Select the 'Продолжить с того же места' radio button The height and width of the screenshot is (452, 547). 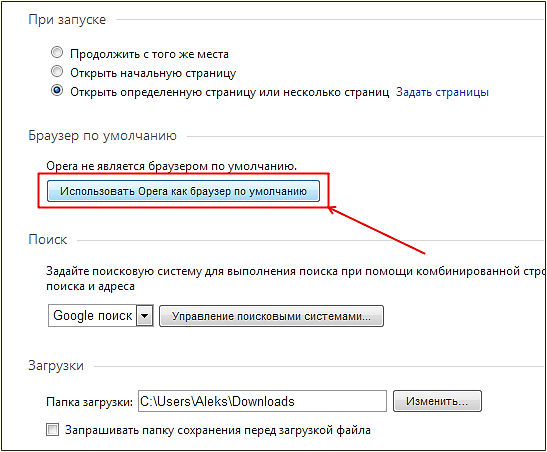(x=57, y=53)
